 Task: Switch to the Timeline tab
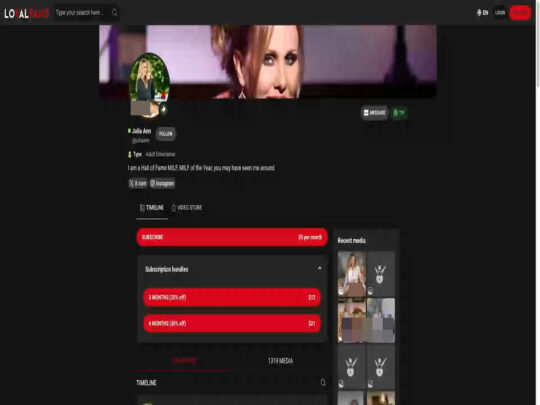pyautogui.click(x=152, y=208)
